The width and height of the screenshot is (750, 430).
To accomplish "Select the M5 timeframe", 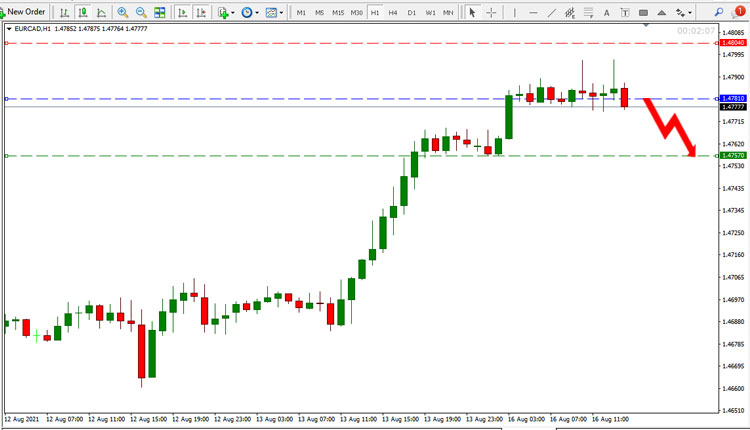I will pos(320,13).
